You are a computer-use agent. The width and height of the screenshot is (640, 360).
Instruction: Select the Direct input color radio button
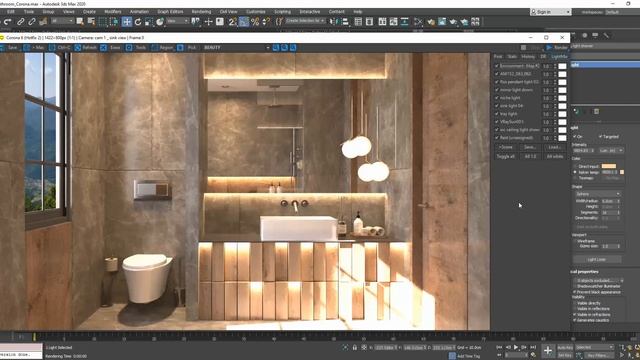click(x=576, y=167)
